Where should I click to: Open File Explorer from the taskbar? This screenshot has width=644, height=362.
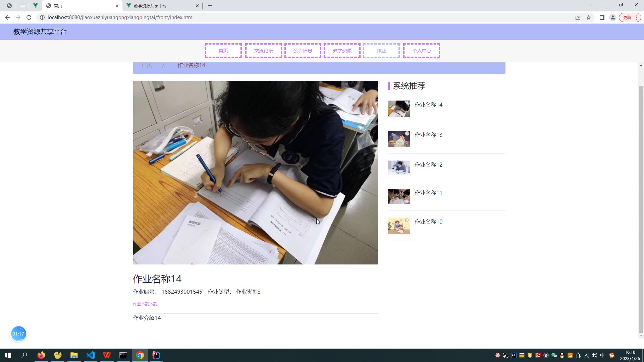[74, 355]
